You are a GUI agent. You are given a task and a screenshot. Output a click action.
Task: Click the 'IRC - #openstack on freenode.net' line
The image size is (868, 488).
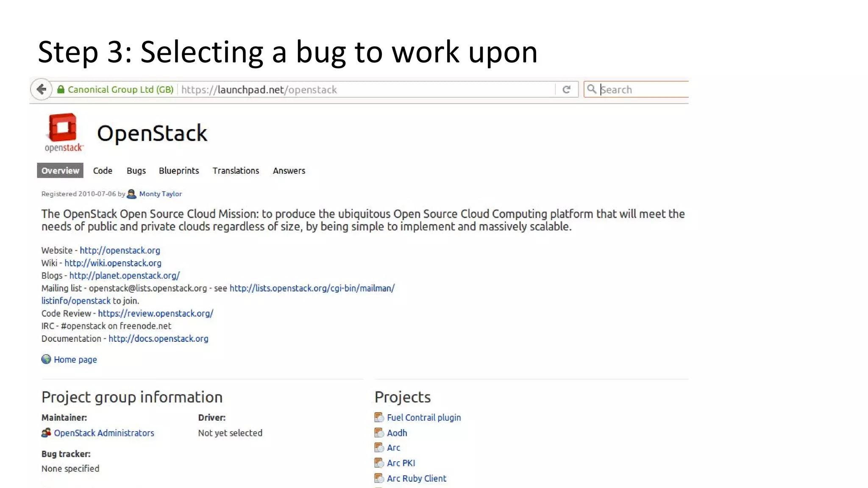[106, 326]
